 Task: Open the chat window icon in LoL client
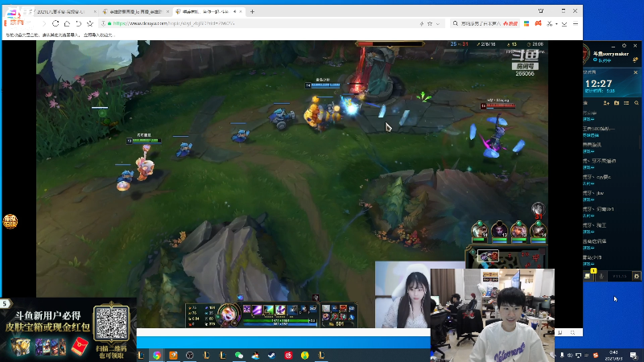[588, 276]
